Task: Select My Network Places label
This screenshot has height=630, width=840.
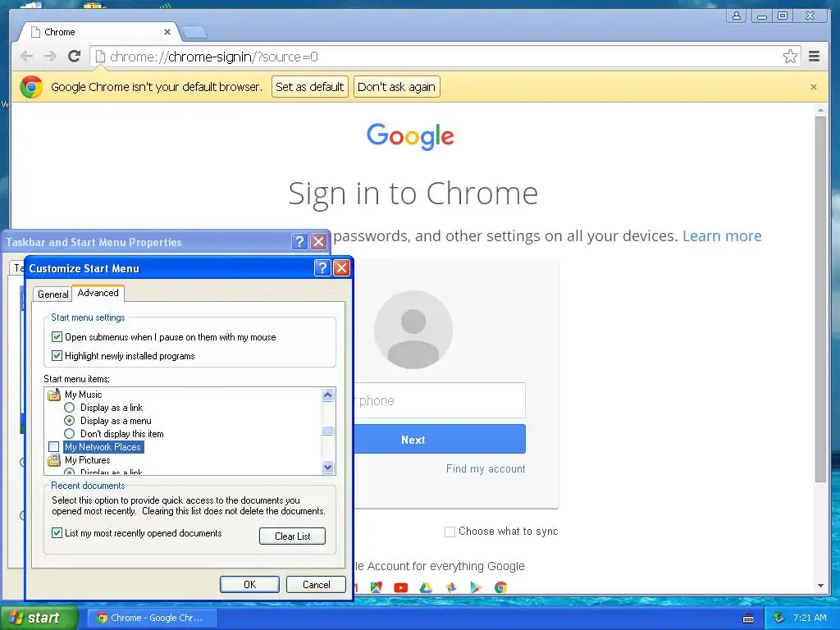Action: [x=103, y=447]
